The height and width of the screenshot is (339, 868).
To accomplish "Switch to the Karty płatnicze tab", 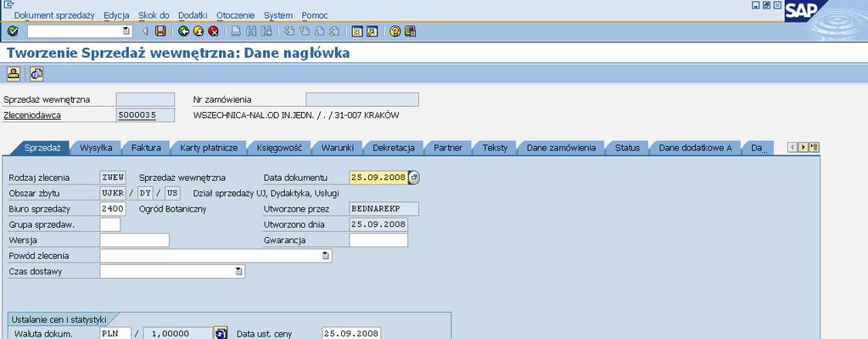I will (x=209, y=148).
